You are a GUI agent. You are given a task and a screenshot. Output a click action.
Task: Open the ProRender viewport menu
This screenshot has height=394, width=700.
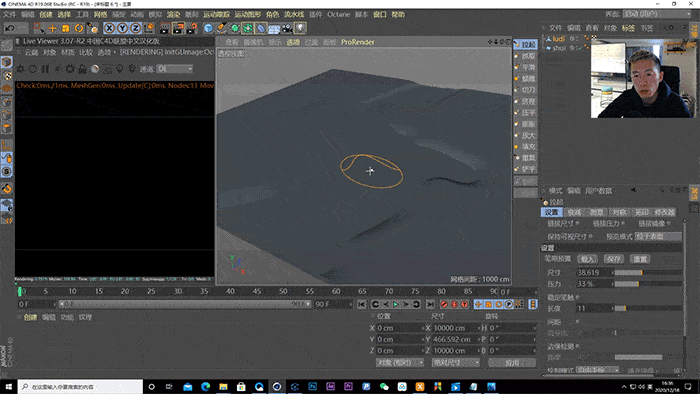(358, 42)
